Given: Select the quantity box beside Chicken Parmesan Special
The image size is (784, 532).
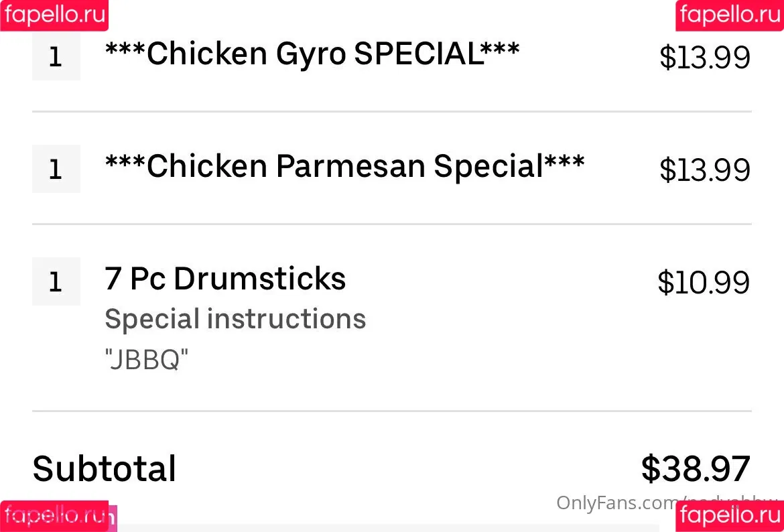Looking at the screenshot, I should pos(56,169).
